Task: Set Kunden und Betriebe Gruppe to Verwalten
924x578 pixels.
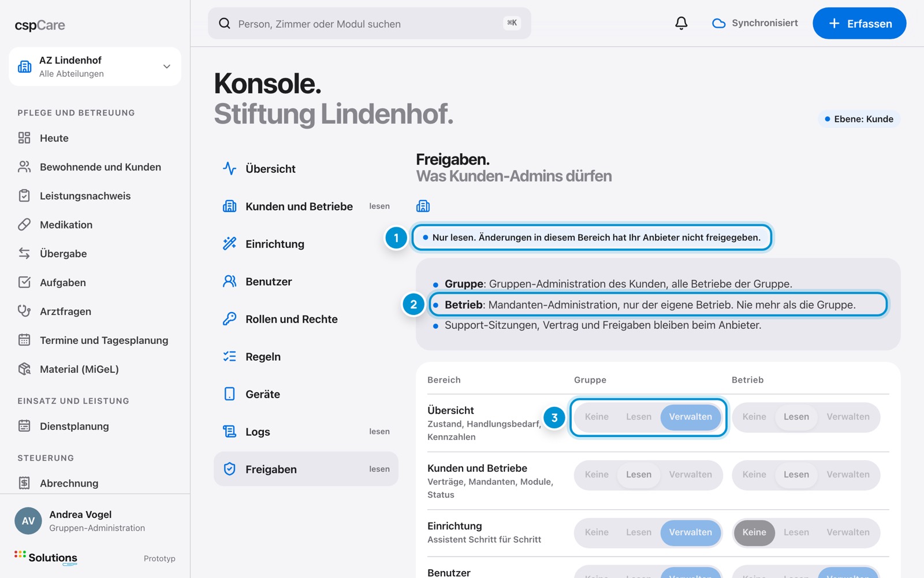Action: coord(691,475)
